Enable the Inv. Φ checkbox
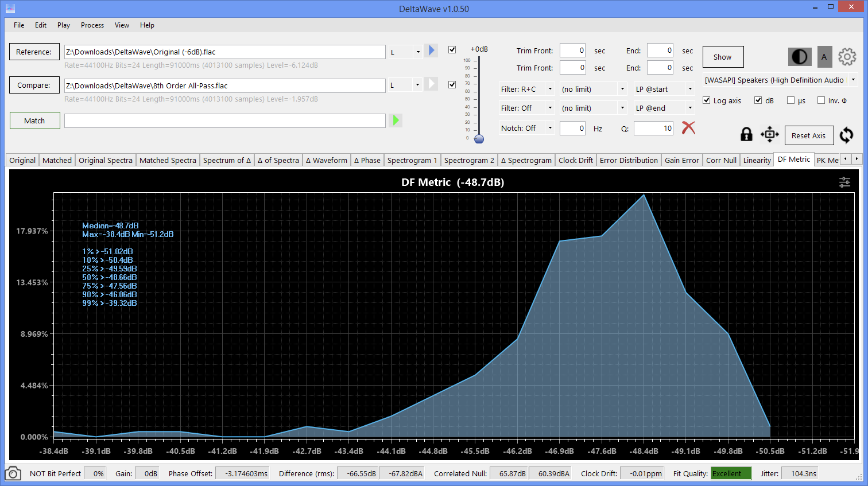Viewport: 868px width, 486px height. coord(821,100)
